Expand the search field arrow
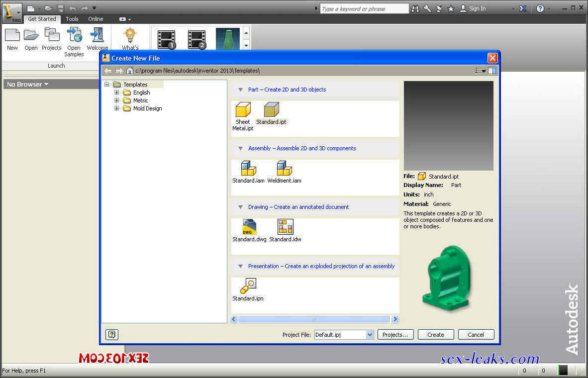Image resolution: width=588 pixels, height=378 pixels. 315,8
